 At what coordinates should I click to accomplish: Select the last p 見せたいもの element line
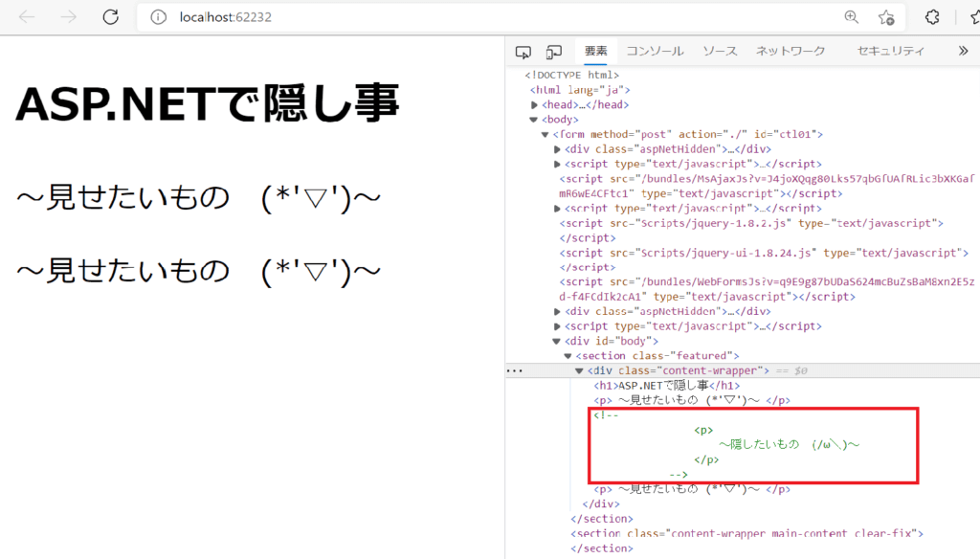click(x=692, y=489)
